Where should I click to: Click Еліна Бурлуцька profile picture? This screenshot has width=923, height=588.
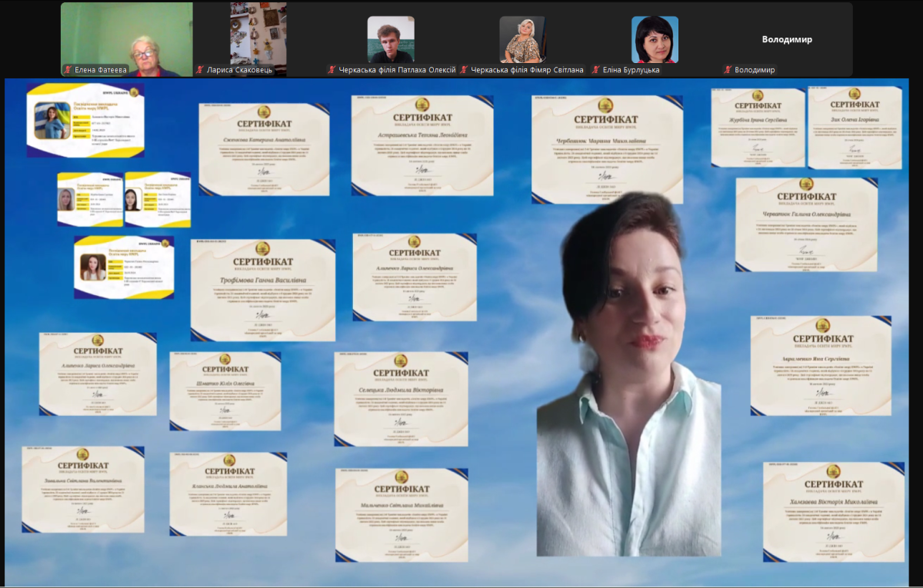tap(655, 39)
